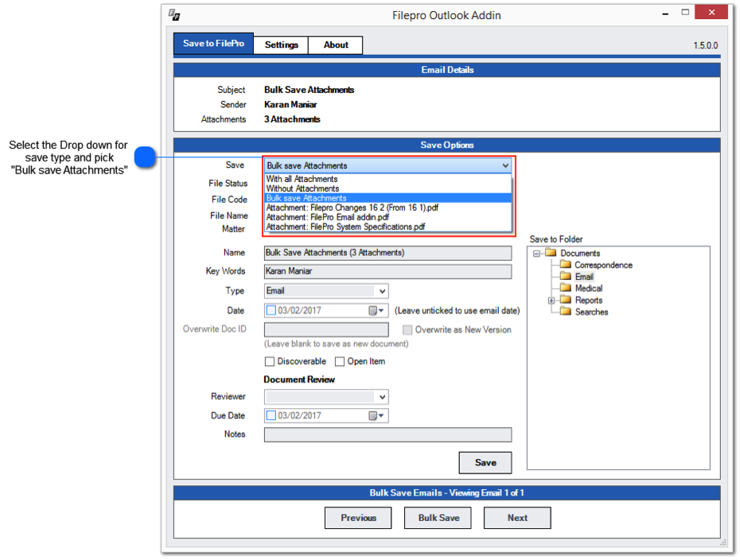This screenshot has height=560, width=740.
Task: Click the '3 Attachments' text
Action: pos(292,119)
